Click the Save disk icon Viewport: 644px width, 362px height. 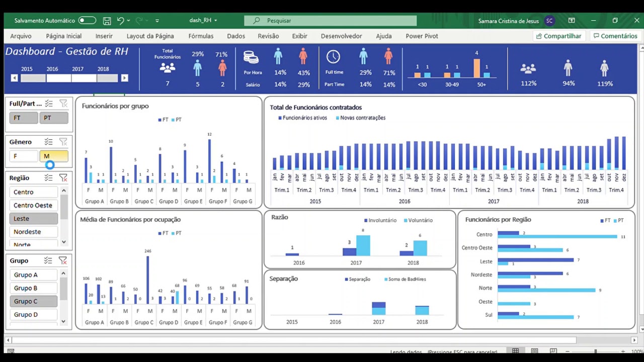[x=107, y=21]
